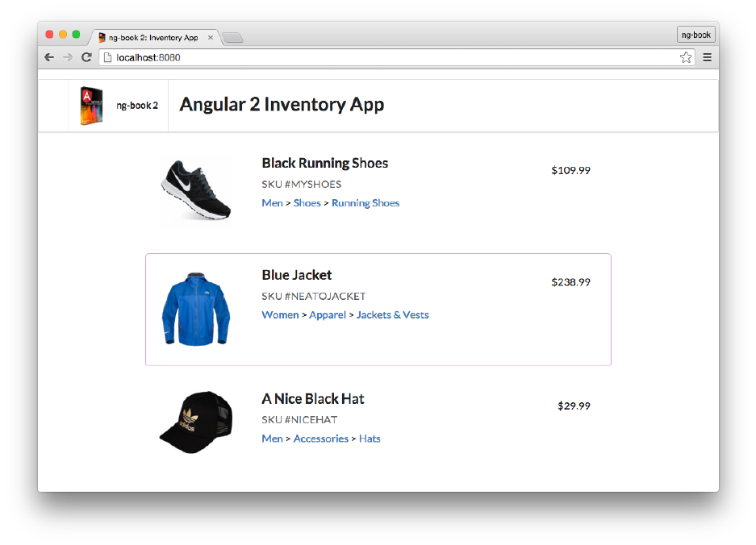Click the black running shoe image
Screen dimensions: 756x545
point(196,189)
